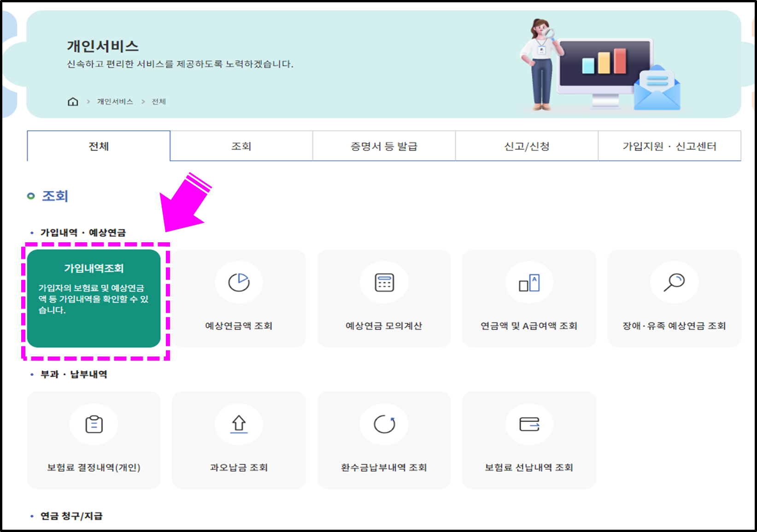The image size is (757, 532).
Task: Select the clipboard icon for 보험료 결정내역(개인)
Action: (94, 424)
